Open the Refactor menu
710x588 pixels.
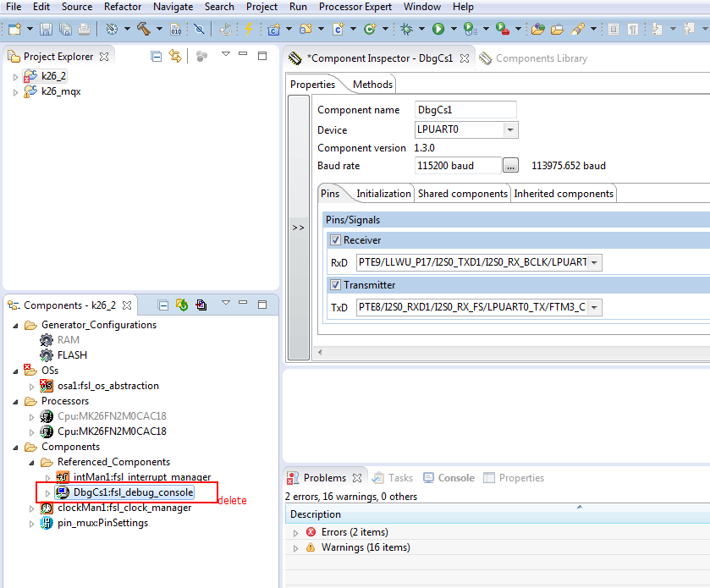pyautogui.click(x=122, y=7)
